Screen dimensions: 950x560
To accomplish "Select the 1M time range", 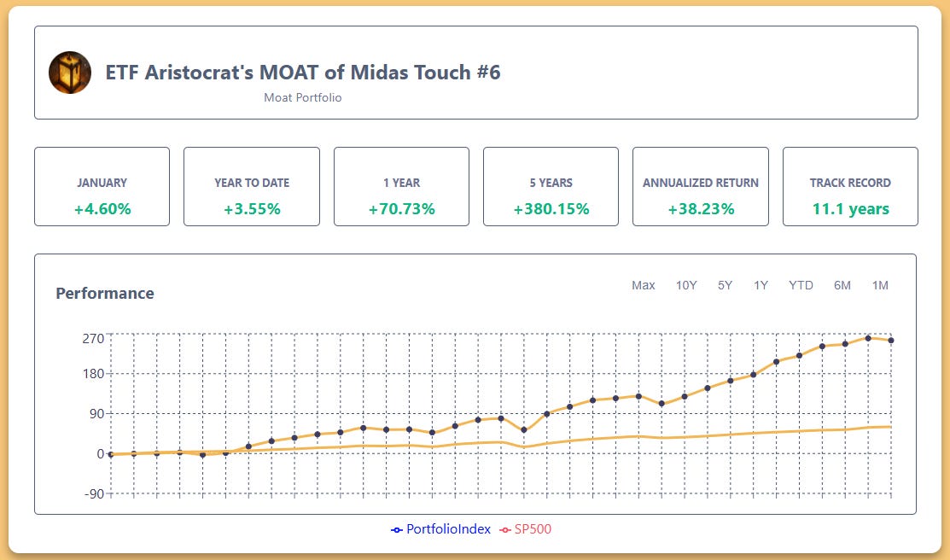I will 881,285.
